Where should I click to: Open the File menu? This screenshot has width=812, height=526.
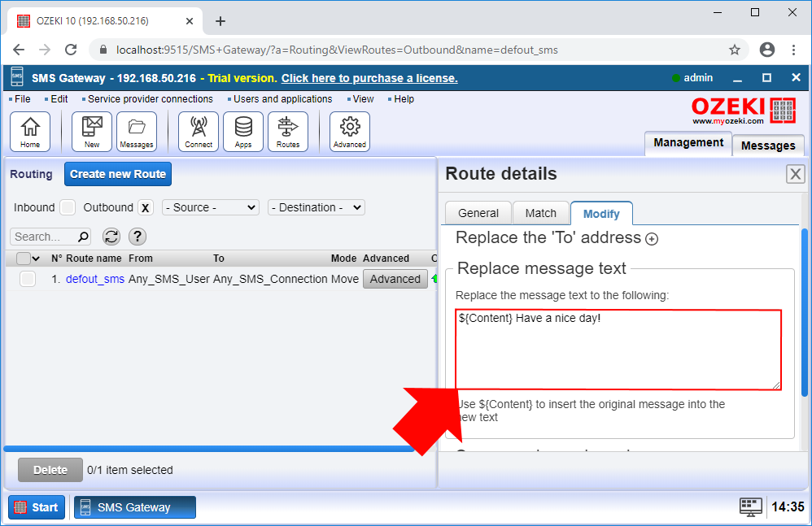click(x=22, y=99)
